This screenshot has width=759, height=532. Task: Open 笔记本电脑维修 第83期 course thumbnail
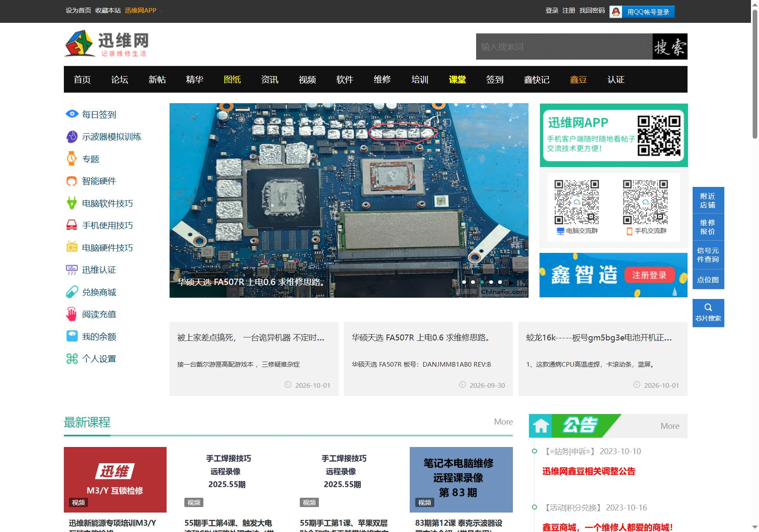coord(461,480)
